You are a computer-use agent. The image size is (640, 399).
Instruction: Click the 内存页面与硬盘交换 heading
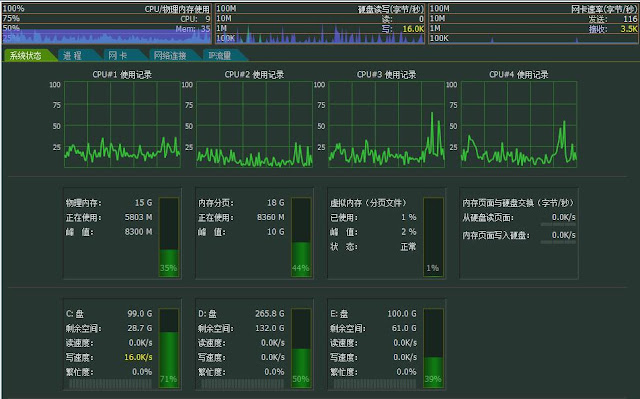519,203
